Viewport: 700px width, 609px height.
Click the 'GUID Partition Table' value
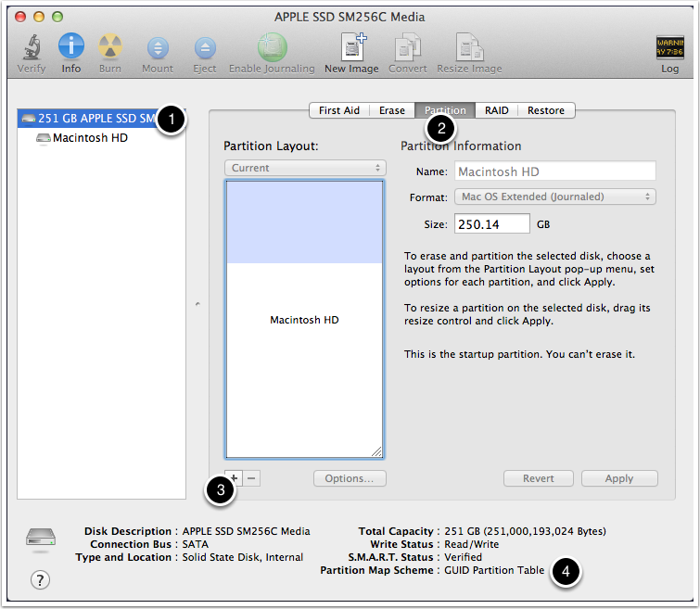[494, 570]
